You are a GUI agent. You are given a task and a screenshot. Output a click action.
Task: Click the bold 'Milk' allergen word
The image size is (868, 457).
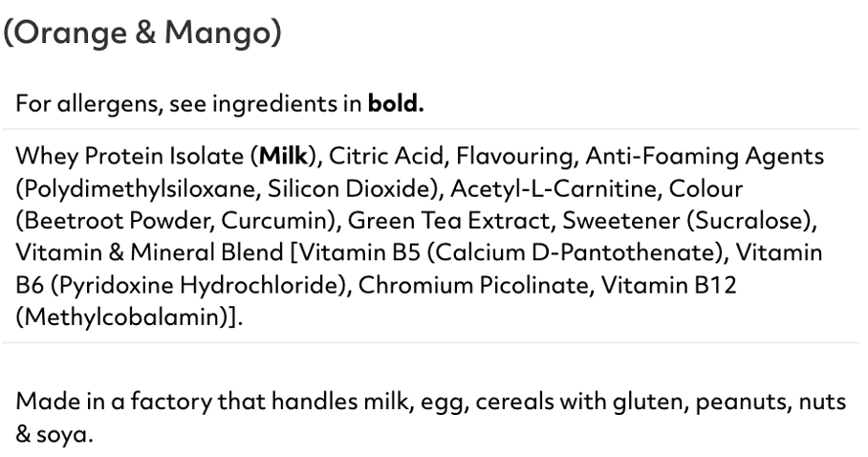click(x=283, y=156)
